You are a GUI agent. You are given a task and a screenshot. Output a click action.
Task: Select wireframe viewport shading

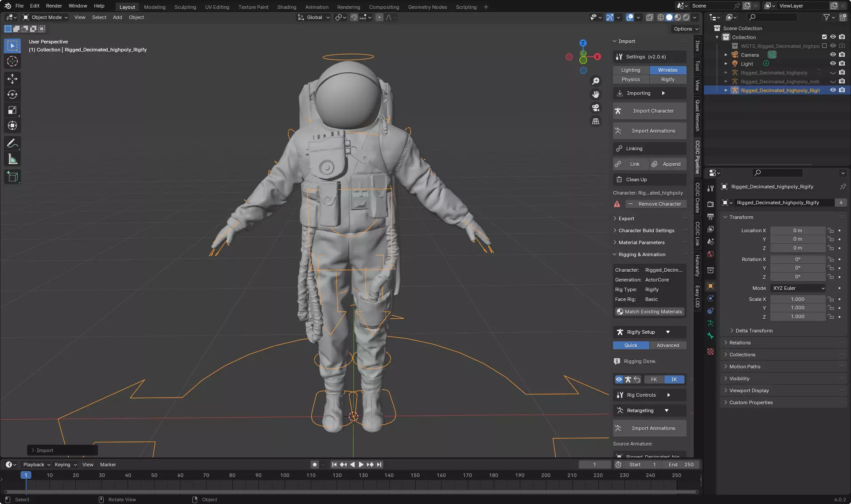(661, 17)
